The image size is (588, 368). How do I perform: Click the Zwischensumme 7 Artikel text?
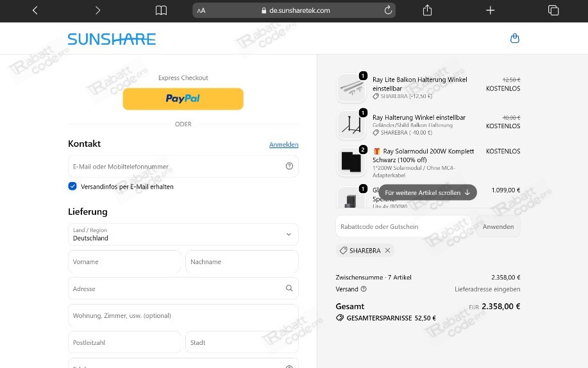point(373,277)
